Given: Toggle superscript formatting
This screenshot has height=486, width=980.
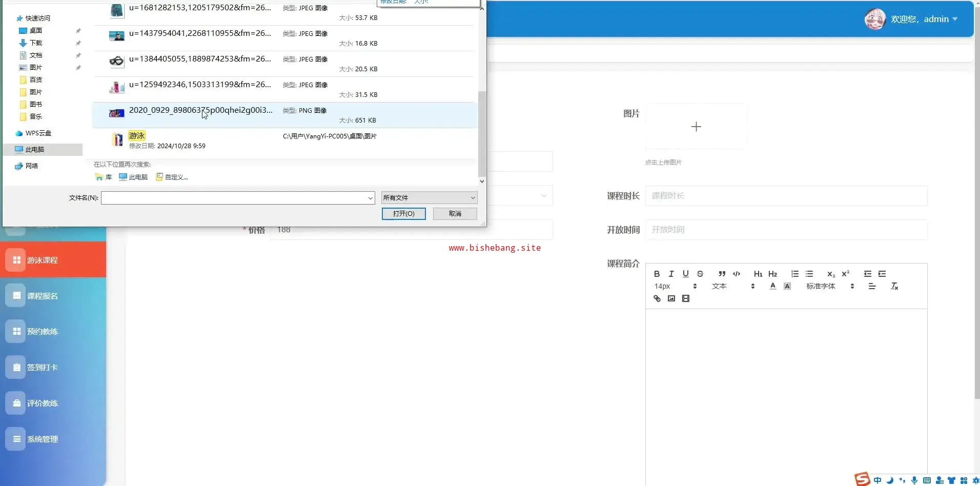Looking at the screenshot, I should pos(846,274).
